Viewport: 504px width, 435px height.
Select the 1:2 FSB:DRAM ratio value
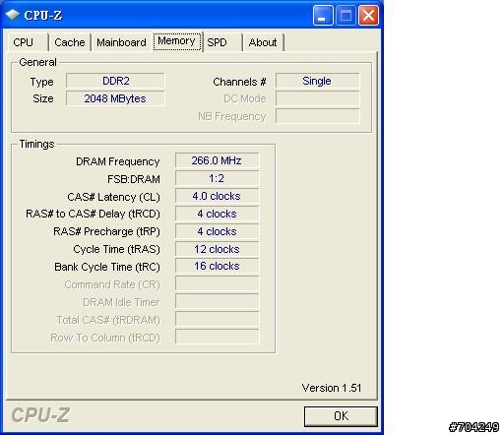(x=217, y=178)
